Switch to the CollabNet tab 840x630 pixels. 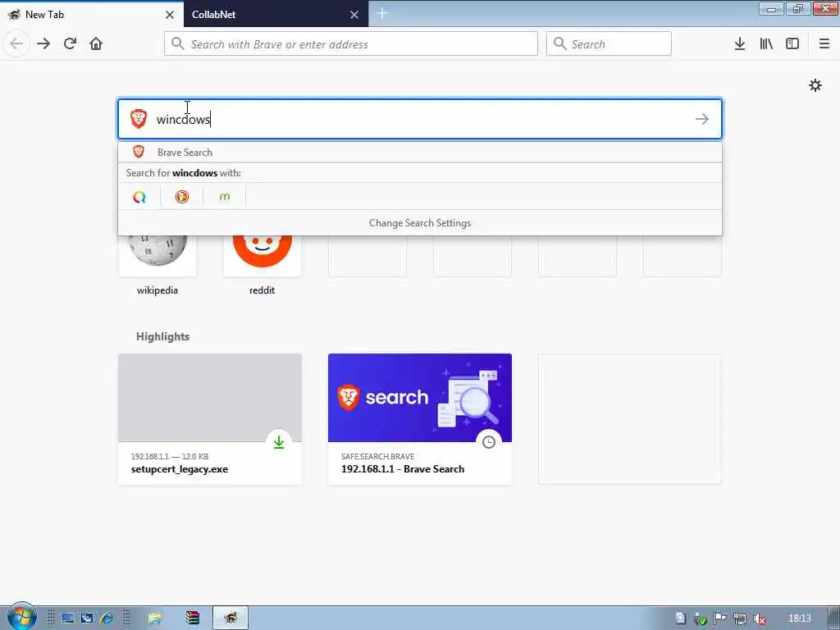pyautogui.click(x=276, y=15)
